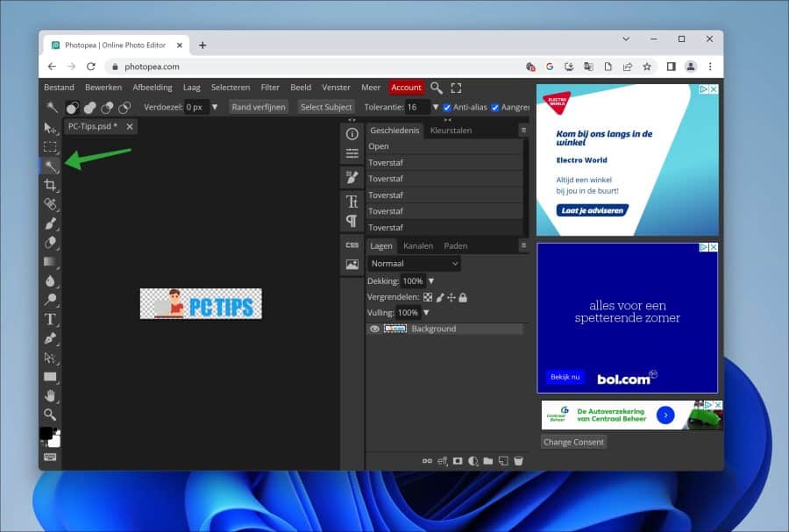Open the Character side panel icon
Viewport: 789px width, 532px height.
coord(352,202)
